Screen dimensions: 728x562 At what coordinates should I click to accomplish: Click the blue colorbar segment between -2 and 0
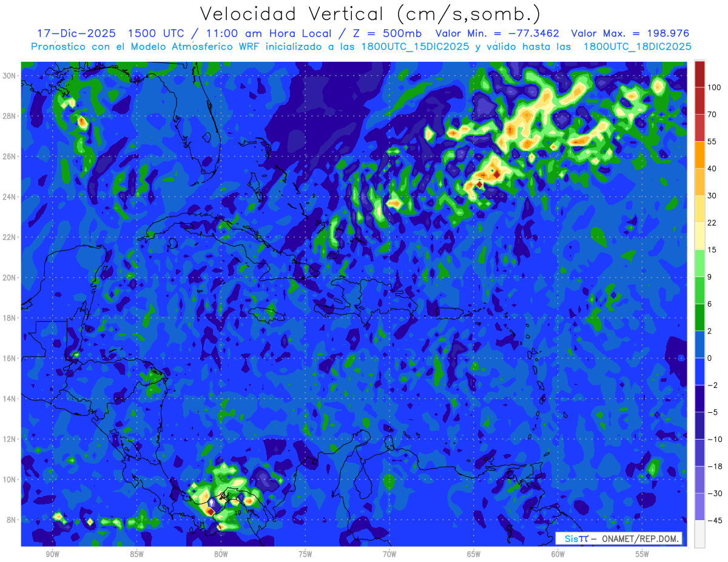coord(699,371)
